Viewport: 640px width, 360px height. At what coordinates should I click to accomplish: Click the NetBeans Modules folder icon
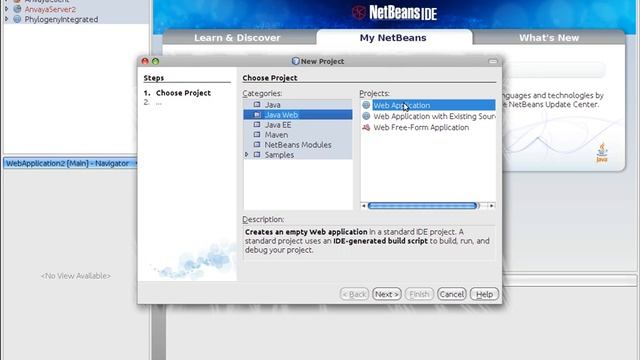(257, 145)
